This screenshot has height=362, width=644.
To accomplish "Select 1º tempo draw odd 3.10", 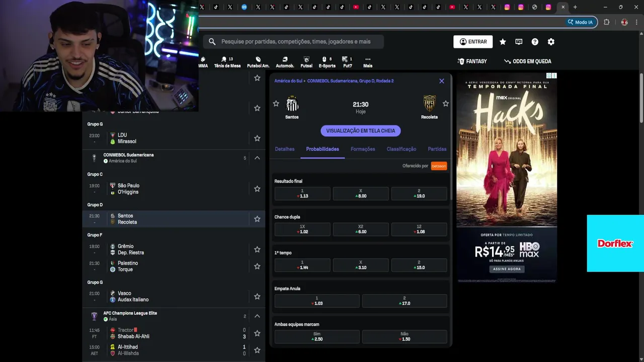I will click(x=361, y=265).
